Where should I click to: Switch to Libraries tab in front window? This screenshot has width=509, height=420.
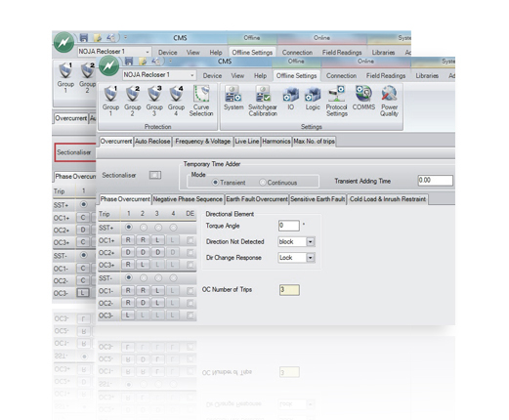pos(427,75)
